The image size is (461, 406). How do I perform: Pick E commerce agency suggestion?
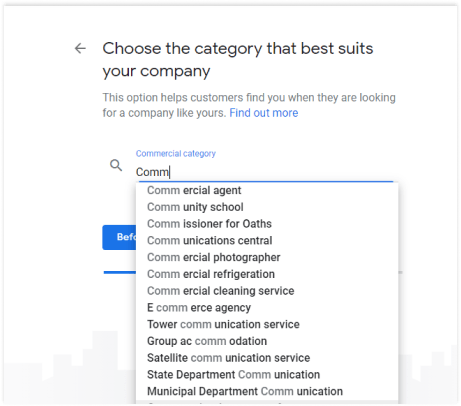(x=267, y=307)
